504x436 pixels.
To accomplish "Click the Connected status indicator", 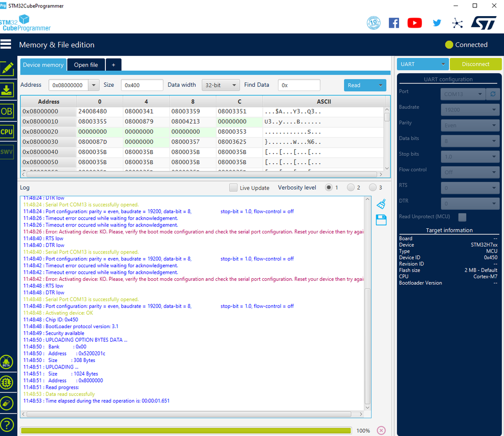I will pyautogui.click(x=466, y=45).
